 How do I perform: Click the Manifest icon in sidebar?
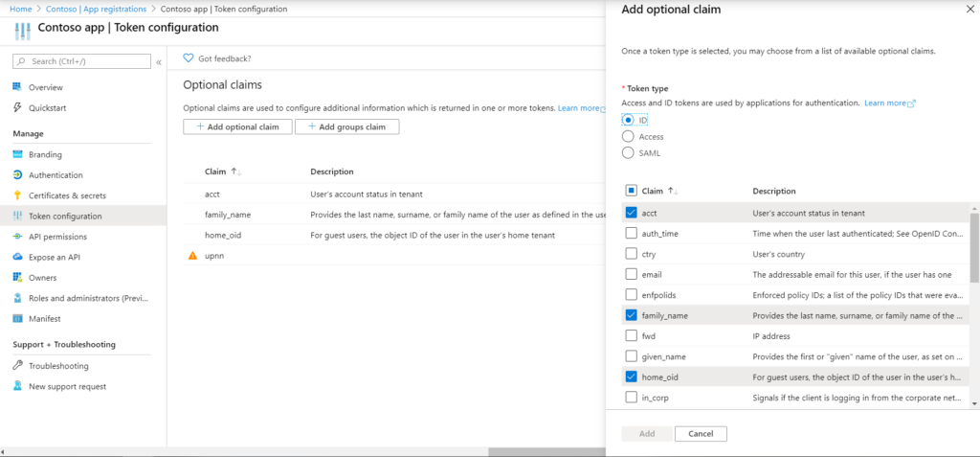click(x=18, y=318)
